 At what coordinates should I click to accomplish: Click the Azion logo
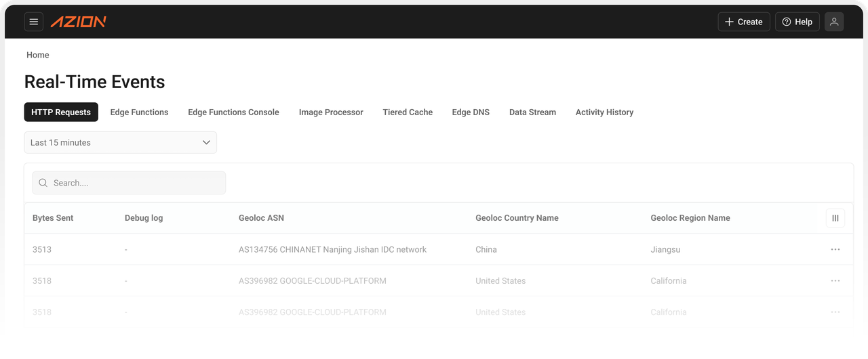(78, 22)
